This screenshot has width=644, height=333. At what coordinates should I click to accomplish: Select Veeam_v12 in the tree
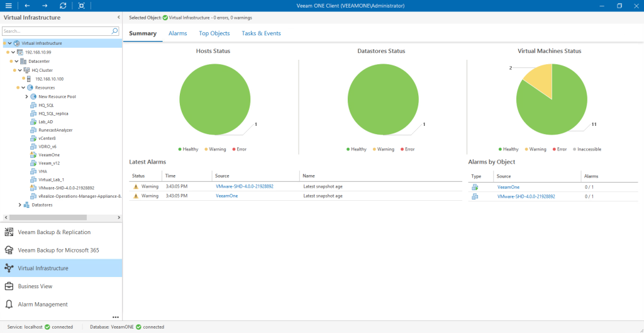tap(49, 163)
